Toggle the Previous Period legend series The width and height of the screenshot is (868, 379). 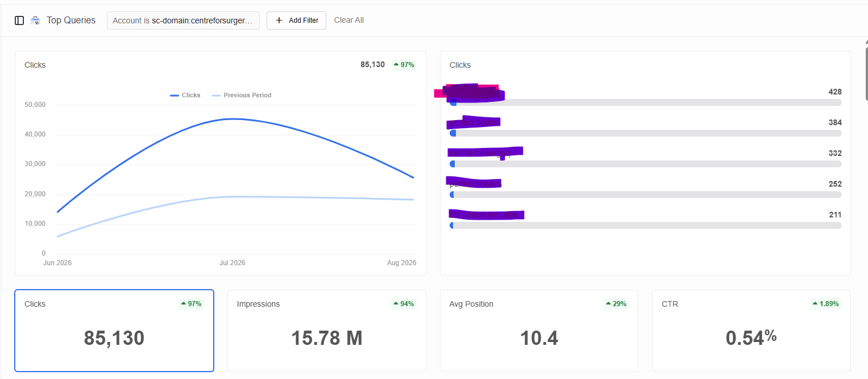point(242,96)
